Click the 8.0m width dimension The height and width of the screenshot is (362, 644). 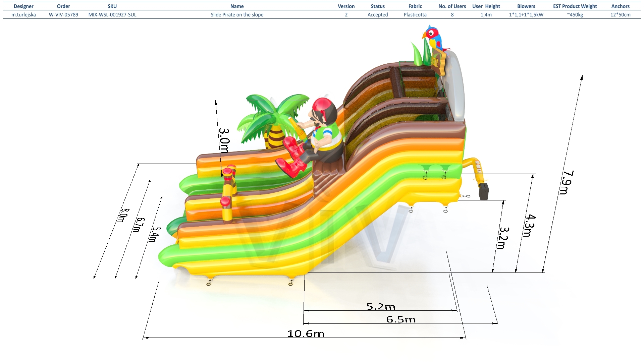coord(123,215)
